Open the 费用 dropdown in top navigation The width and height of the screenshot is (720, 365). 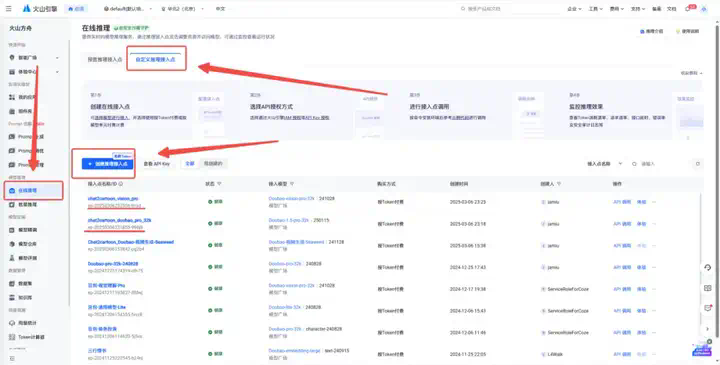click(x=616, y=9)
